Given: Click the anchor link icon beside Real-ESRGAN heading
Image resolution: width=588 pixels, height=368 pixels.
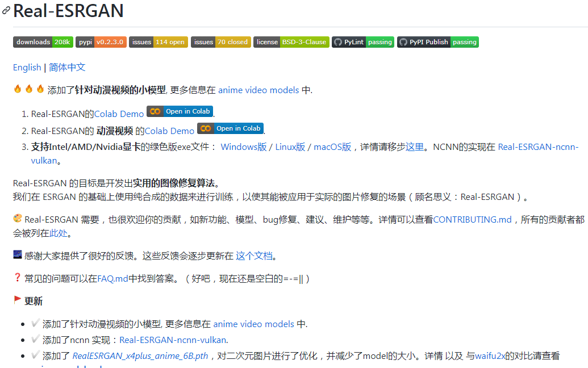Looking at the screenshot, I should [x=6, y=10].
